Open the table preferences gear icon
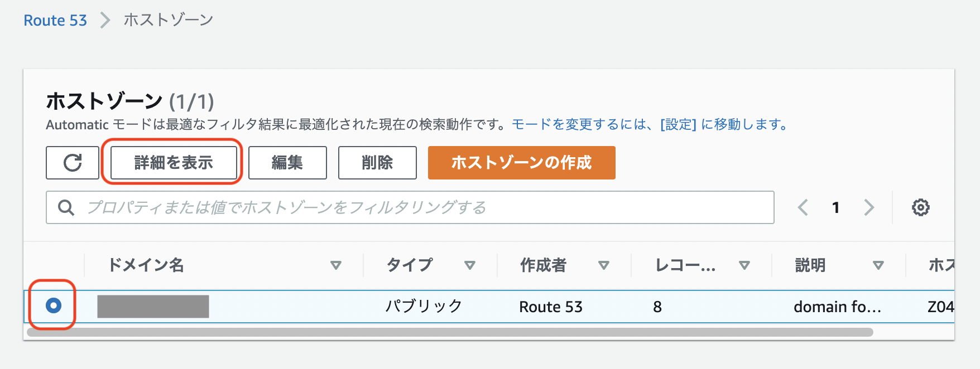This screenshot has height=369, width=980. (x=921, y=207)
